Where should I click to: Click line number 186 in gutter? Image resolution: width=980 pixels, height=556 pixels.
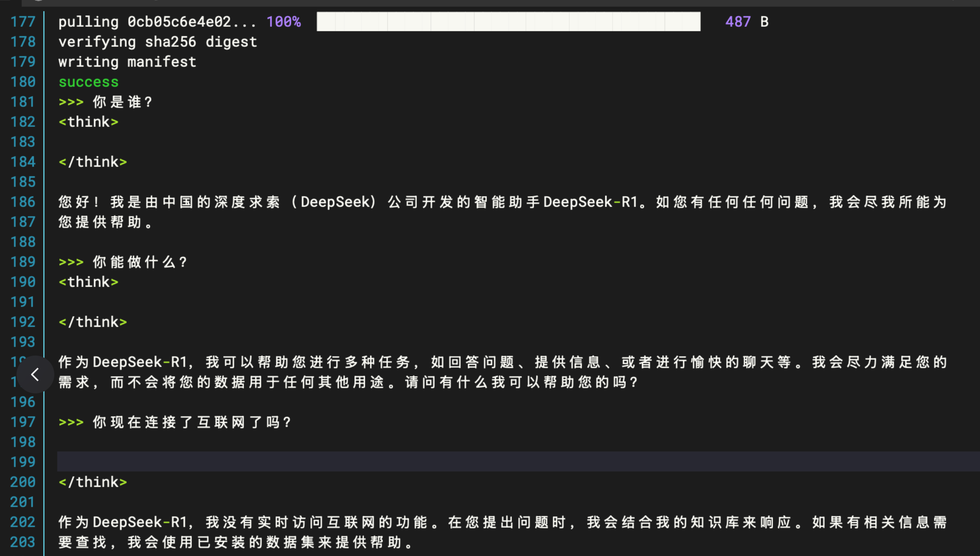(23, 202)
